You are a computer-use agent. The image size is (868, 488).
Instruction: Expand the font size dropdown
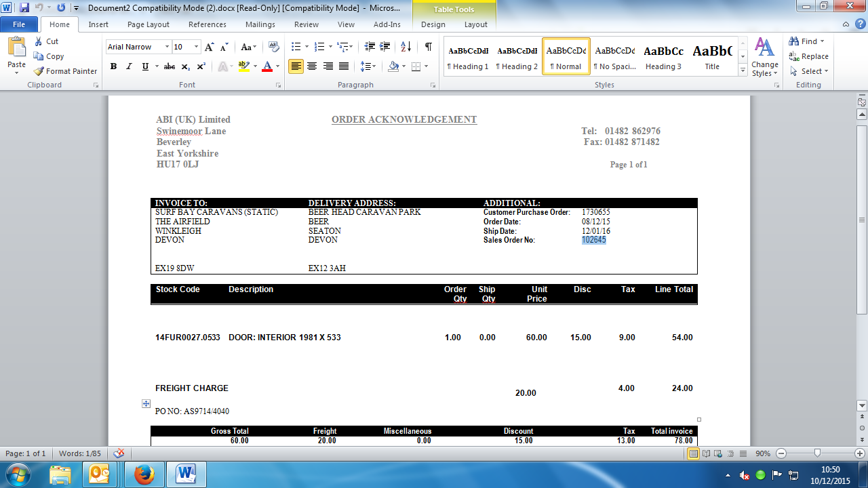pos(197,47)
